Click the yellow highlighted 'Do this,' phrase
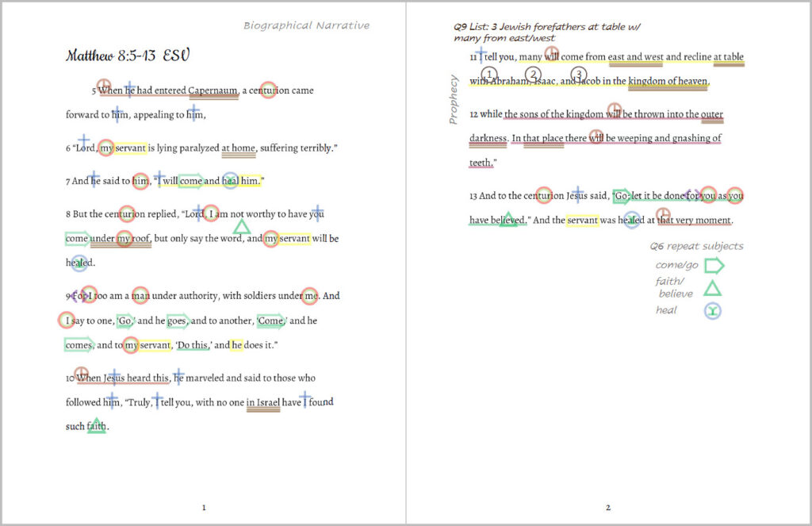Image resolution: width=812 pixels, height=526 pixels. tap(192, 345)
